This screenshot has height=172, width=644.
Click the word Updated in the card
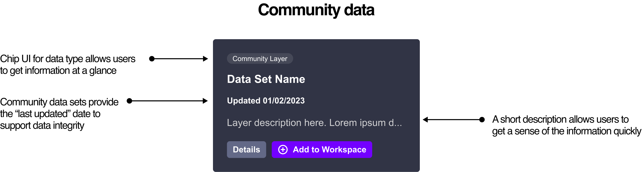pos(244,101)
